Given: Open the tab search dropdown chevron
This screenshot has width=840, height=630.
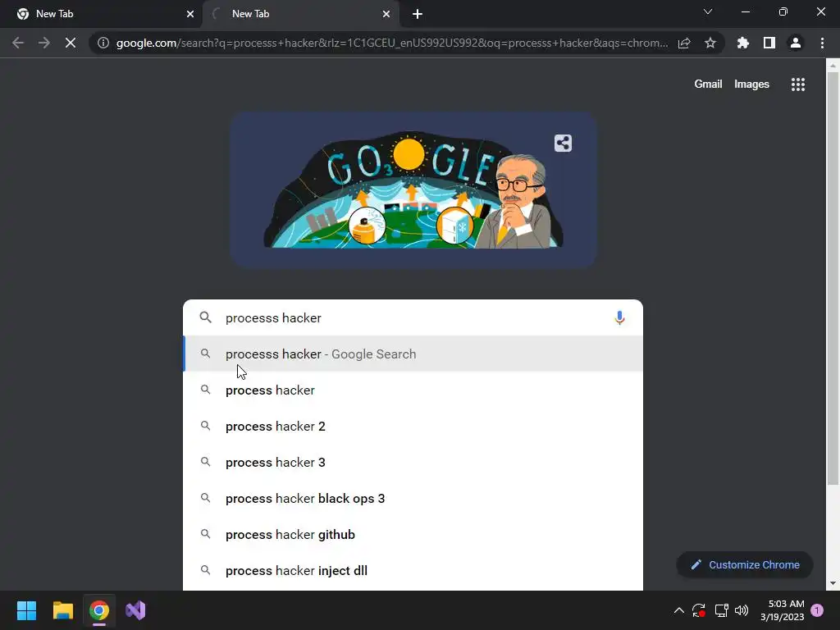Looking at the screenshot, I should [708, 11].
